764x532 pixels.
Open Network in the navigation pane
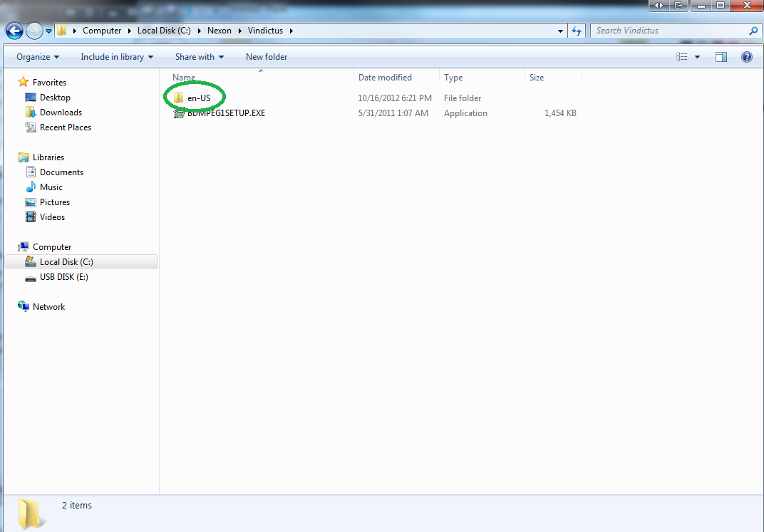pos(48,307)
